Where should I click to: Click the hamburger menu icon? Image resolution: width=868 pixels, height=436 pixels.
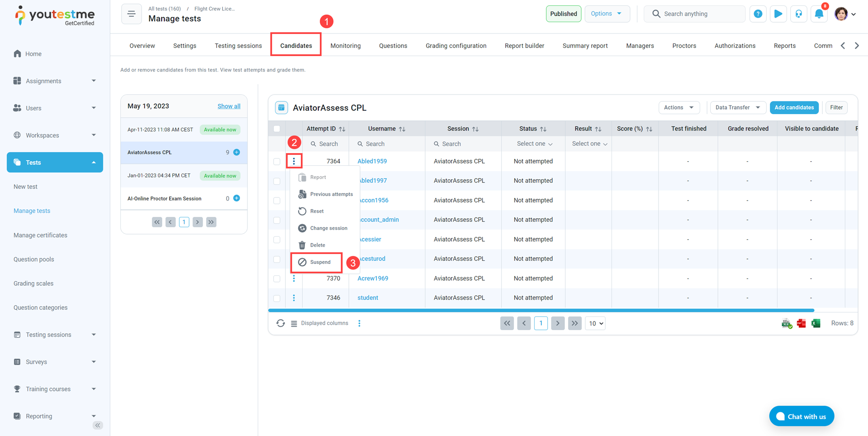(x=131, y=14)
